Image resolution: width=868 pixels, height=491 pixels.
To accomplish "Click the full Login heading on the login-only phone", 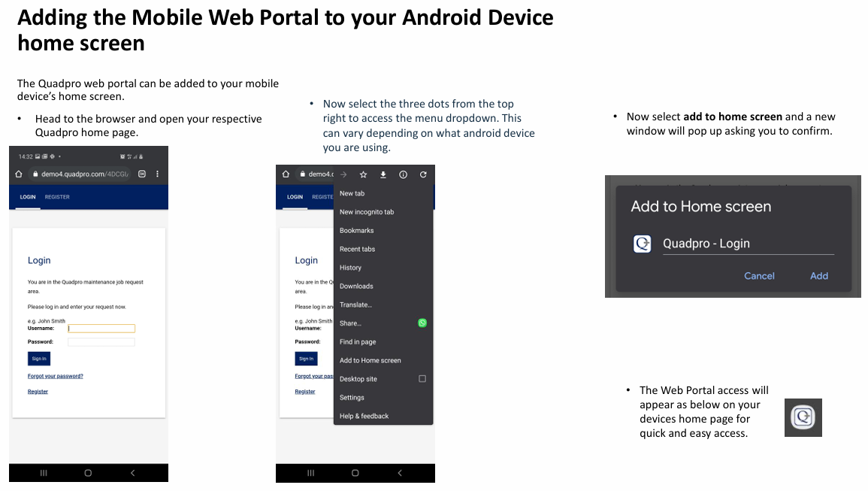I will coord(39,260).
